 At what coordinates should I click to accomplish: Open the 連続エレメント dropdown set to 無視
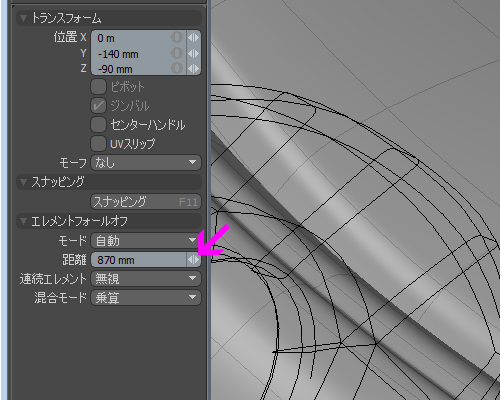coord(146,279)
